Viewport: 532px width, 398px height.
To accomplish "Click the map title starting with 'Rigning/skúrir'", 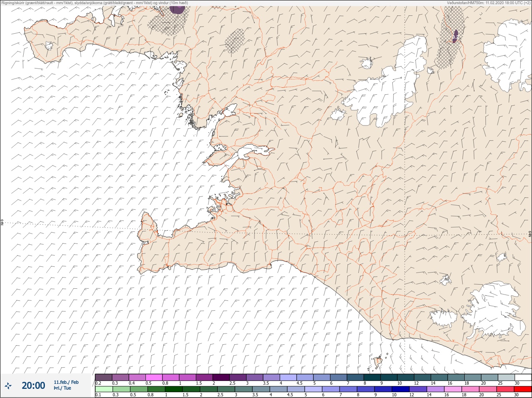I will [94, 3].
